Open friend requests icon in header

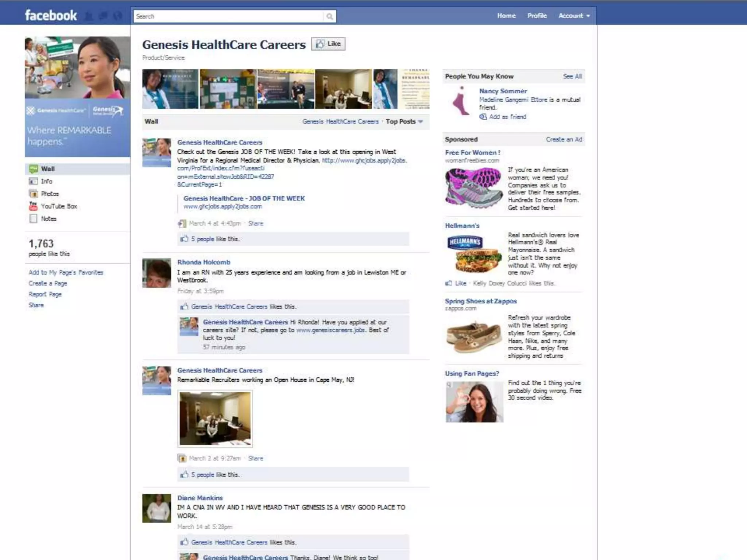tap(89, 16)
